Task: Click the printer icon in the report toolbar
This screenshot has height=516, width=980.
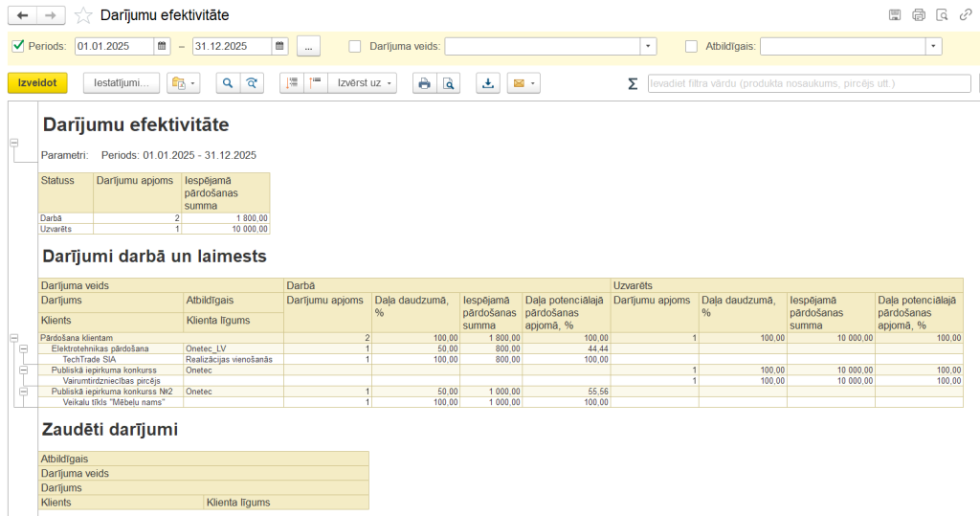Action: [x=424, y=83]
